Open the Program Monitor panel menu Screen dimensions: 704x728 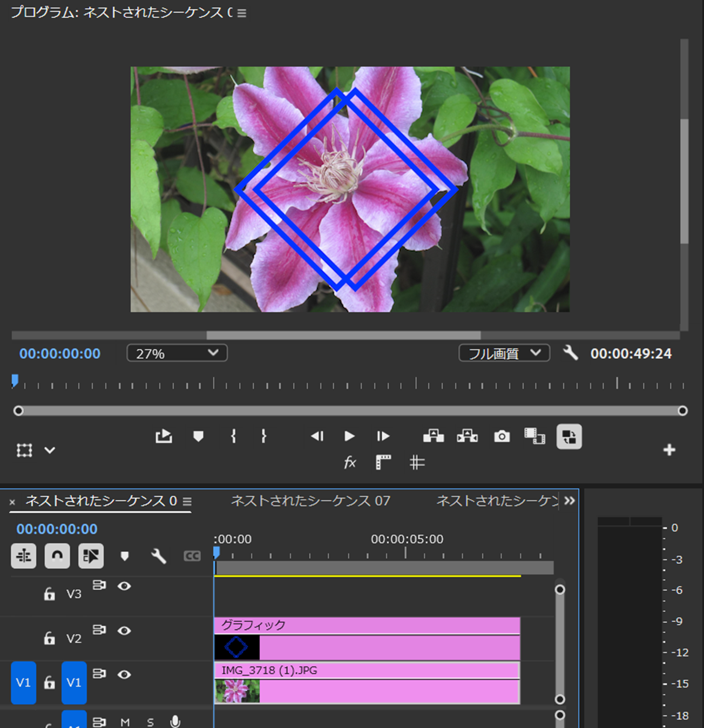pyautogui.click(x=242, y=13)
